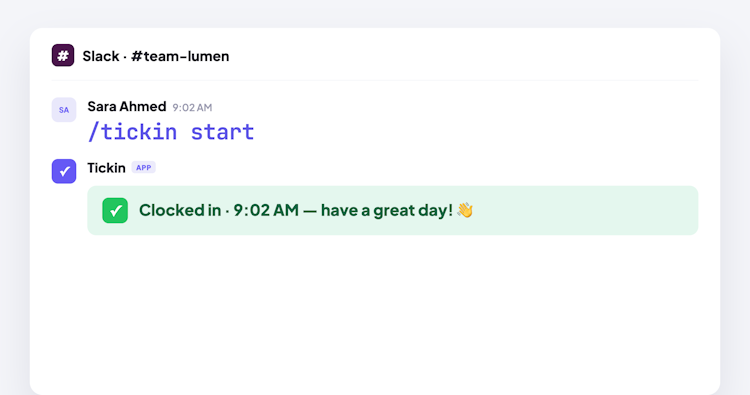Click the have a great day text

(386, 210)
